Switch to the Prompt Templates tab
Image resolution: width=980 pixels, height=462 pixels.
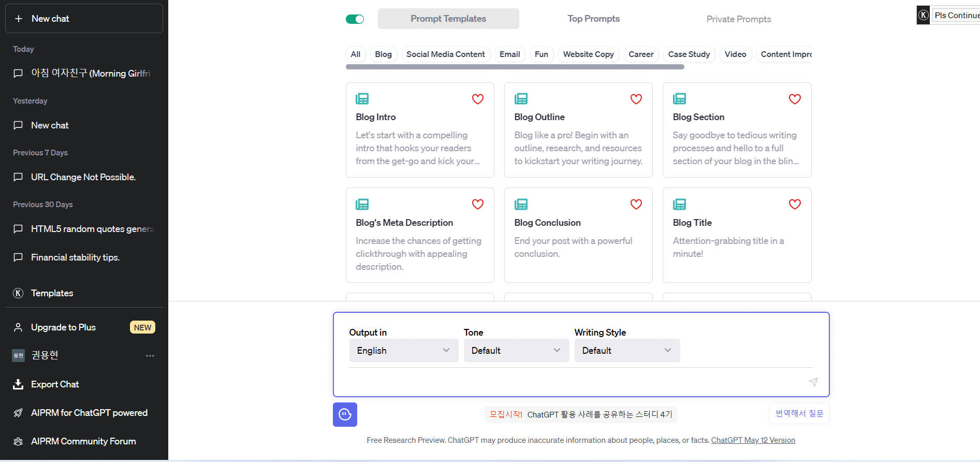click(x=448, y=19)
